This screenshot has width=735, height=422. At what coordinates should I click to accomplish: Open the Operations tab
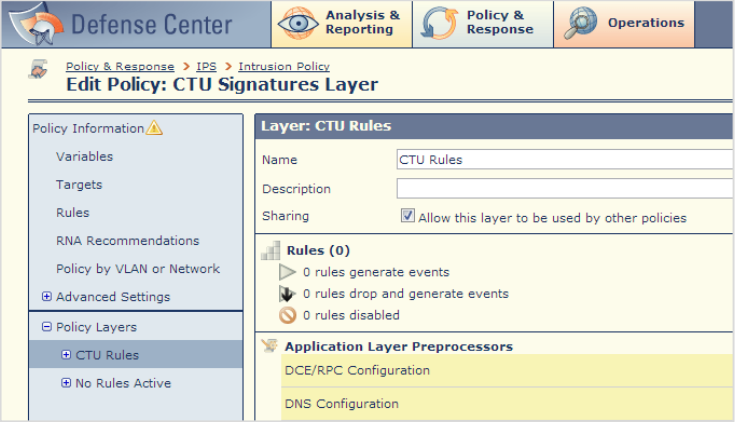(x=624, y=24)
